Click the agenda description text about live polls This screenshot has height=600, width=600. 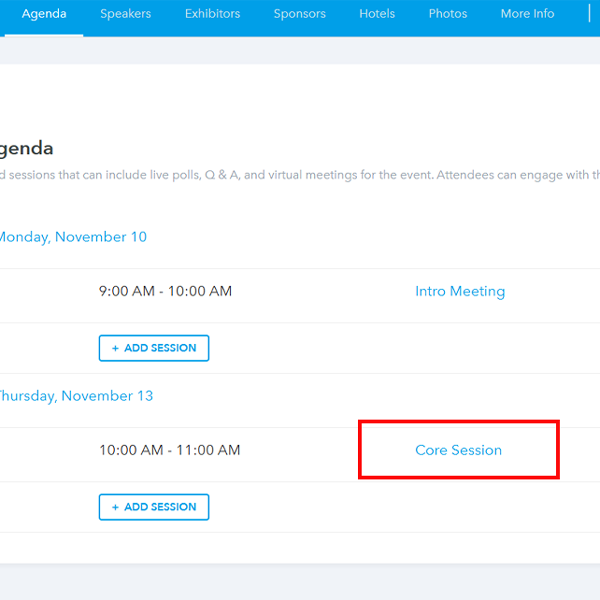300,176
